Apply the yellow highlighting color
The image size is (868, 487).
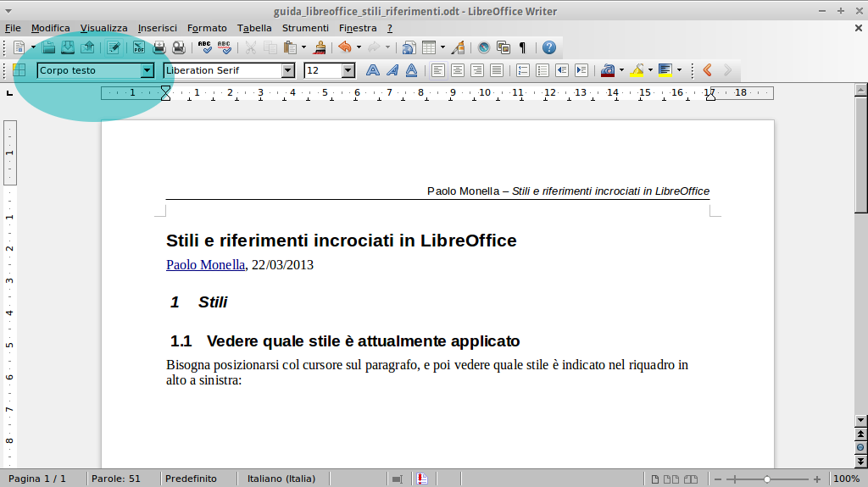[637, 70]
